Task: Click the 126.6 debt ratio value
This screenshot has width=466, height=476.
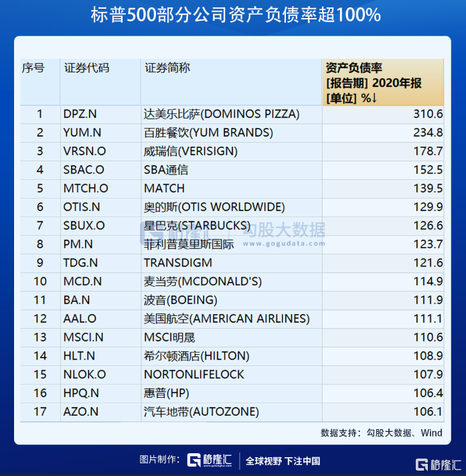Action: (428, 226)
